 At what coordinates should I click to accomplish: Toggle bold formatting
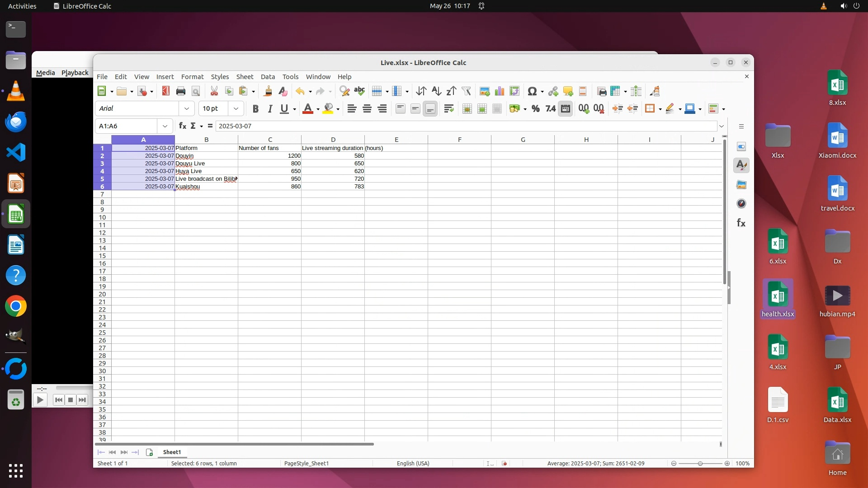pyautogui.click(x=255, y=108)
